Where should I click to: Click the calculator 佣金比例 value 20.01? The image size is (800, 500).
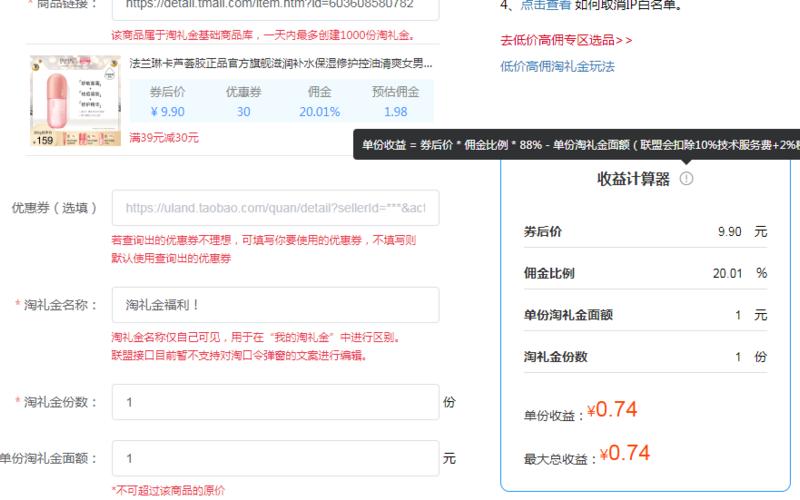click(728, 273)
